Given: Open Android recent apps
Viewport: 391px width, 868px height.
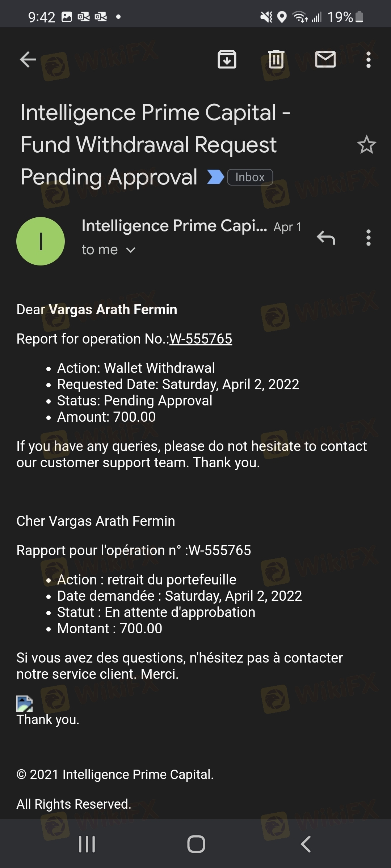Looking at the screenshot, I should click(x=87, y=844).
